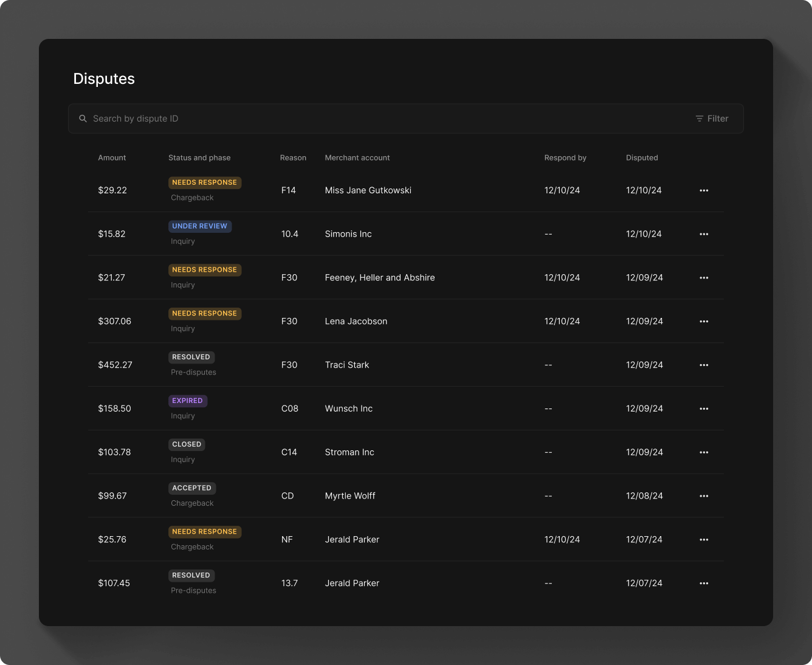Click the $452.27 amount

(115, 365)
